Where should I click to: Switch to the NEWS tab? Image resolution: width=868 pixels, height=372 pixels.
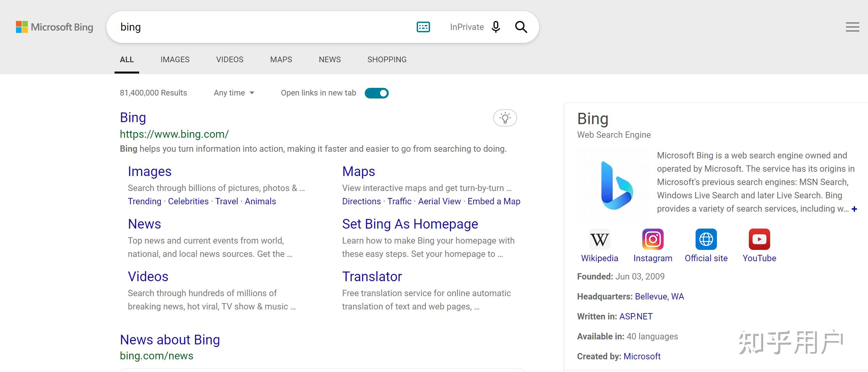329,60
